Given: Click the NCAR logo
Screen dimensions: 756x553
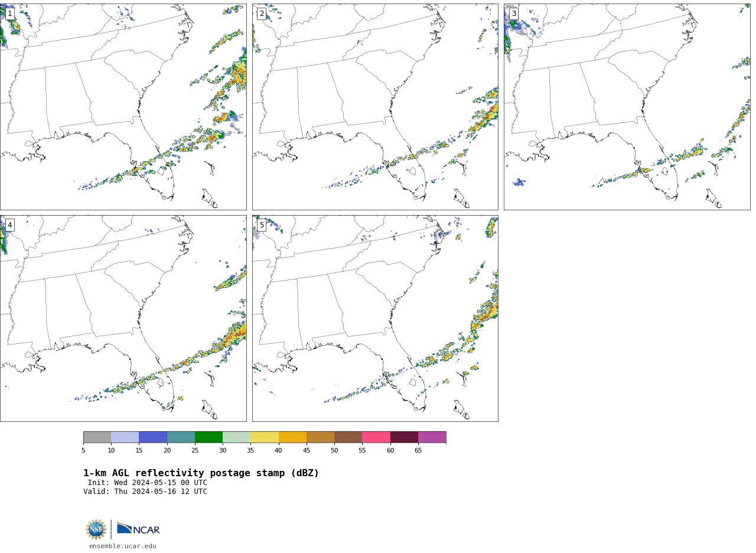Looking at the screenshot, I should coord(138,529).
